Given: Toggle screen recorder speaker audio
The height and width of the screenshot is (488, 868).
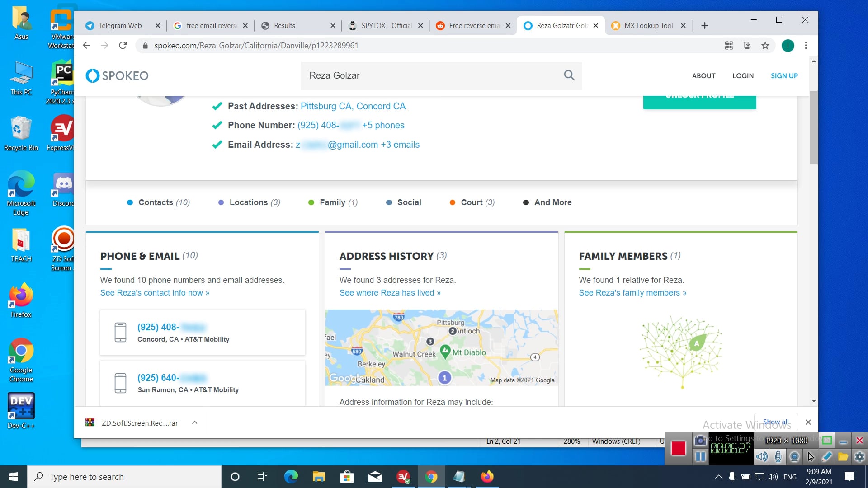Looking at the screenshot, I should pos(762,457).
